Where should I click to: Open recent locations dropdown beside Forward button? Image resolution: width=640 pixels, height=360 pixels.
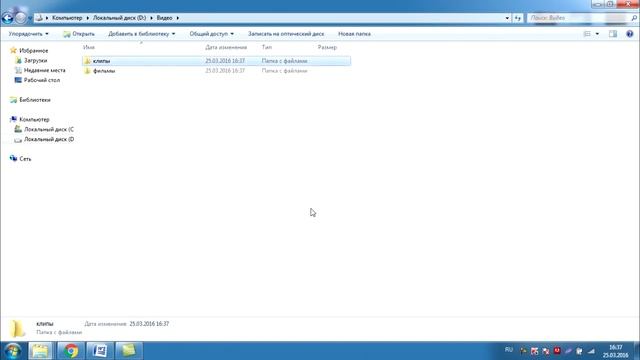(x=29, y=18)
